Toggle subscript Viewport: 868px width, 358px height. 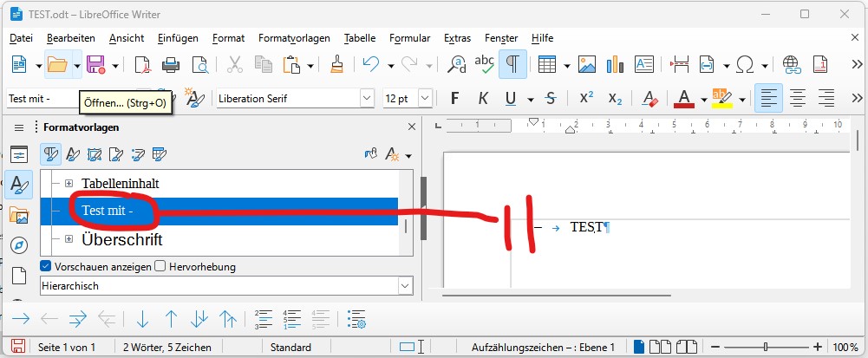(x=615, y=99)
